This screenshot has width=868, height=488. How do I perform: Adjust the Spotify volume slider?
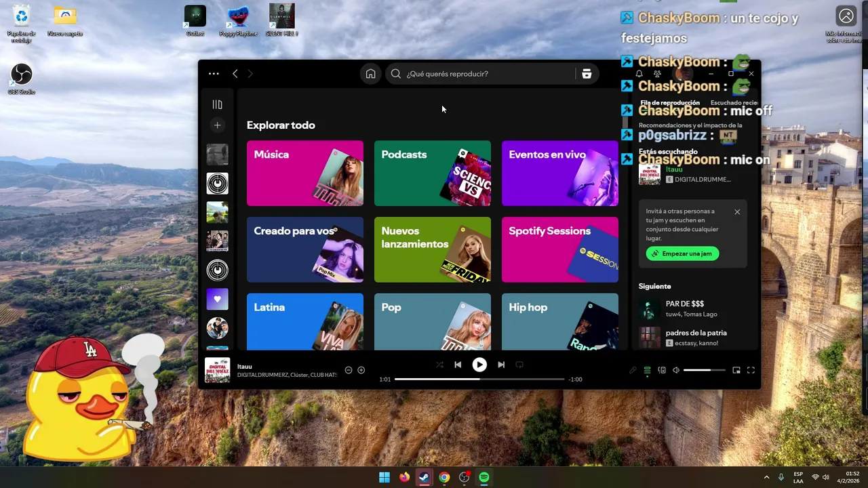704,370
